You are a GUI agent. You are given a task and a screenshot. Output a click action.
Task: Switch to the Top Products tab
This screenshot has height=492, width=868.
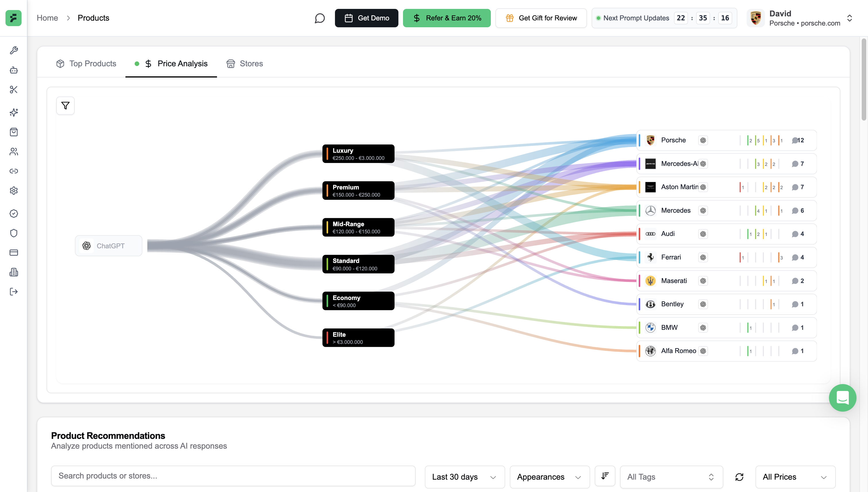[86, 63]
